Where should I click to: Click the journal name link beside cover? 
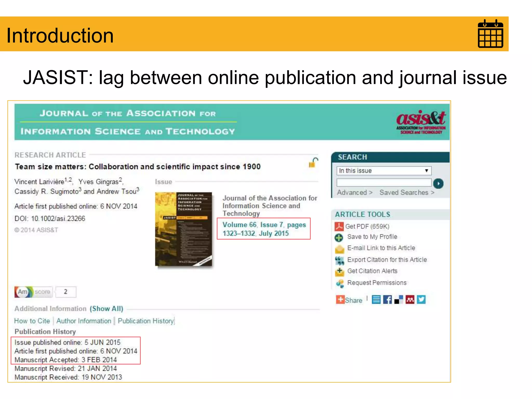pyautogui.click(x=270, y=206)
